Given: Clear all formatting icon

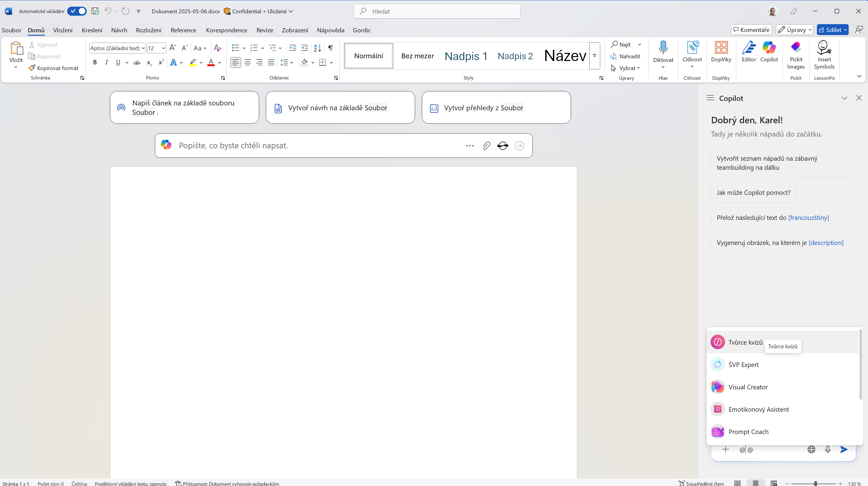Looking at the screenshot, I should click(217, 48).
